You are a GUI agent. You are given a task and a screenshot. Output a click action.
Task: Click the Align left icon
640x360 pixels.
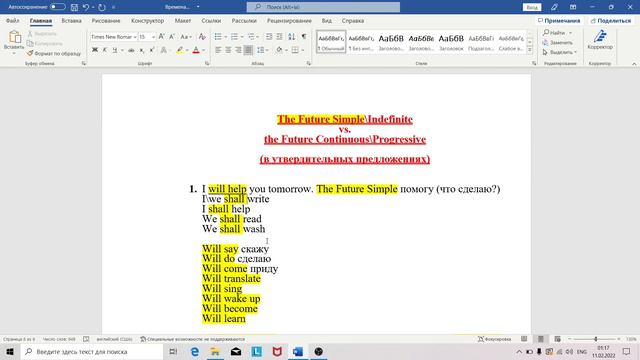click(218, 50)
